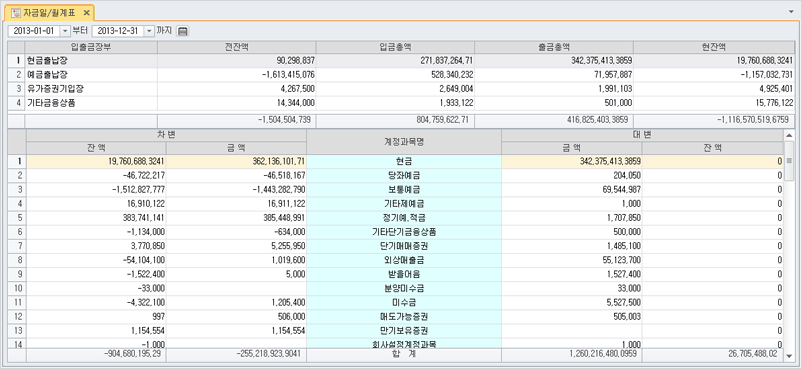The image size is (802, 369).
Task: Select the 받을어음 account cell
Action: coord(404,274)
